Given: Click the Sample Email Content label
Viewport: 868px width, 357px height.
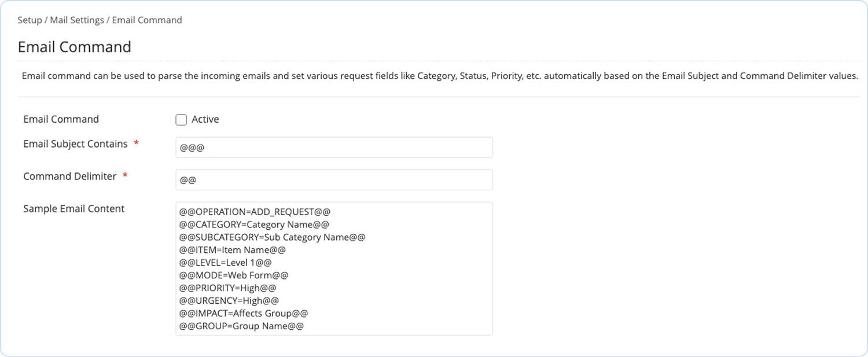Looking at the screenshot, I should [x=74, y=208].
